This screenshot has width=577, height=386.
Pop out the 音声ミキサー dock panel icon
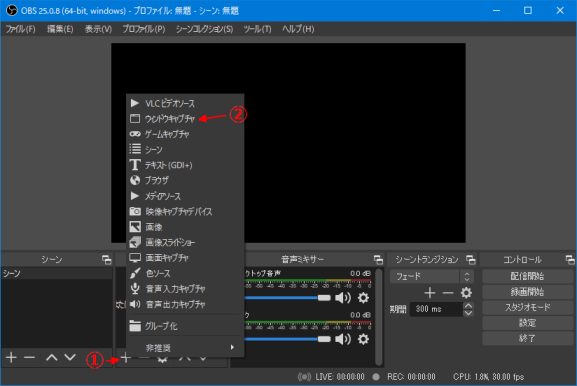coord(378,260)
